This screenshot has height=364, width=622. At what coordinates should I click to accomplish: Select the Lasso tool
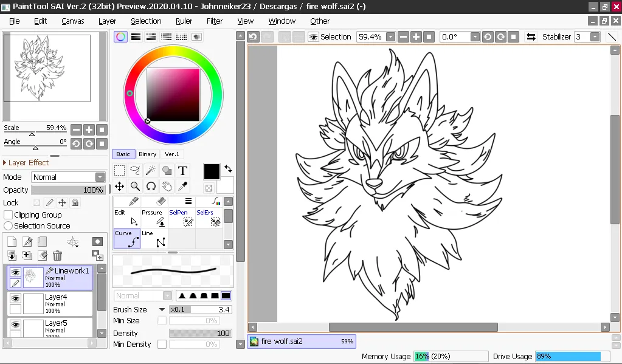point(135,171)
